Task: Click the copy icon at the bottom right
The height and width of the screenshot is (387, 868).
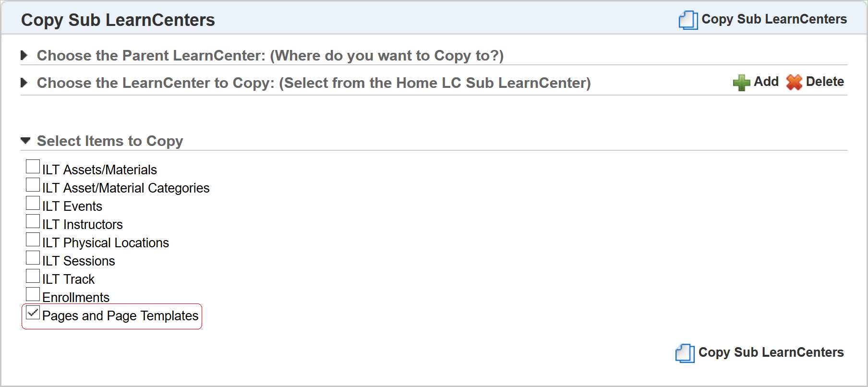Action: [685, 353]
